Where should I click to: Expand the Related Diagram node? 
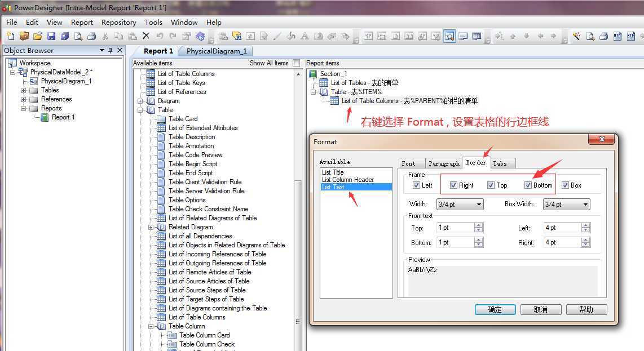point(151,227)
